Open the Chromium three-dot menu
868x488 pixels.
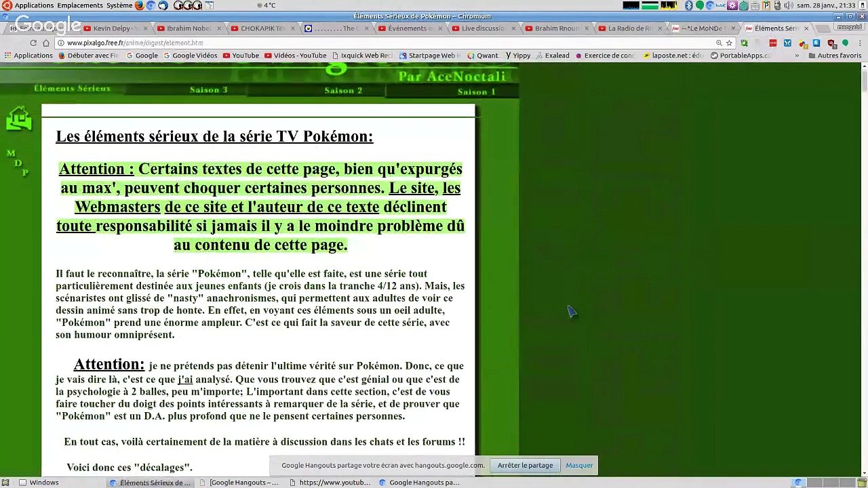click(859, 43)
